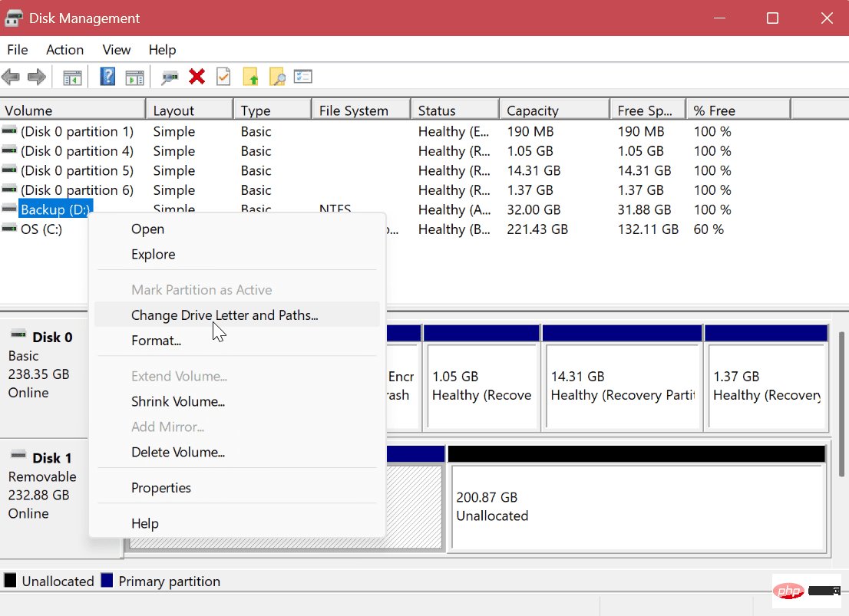The width and height of the screenshot is (849, 616).
Task: Click the blue Primary partition legend swatch
Action: (x=107, y=580)
